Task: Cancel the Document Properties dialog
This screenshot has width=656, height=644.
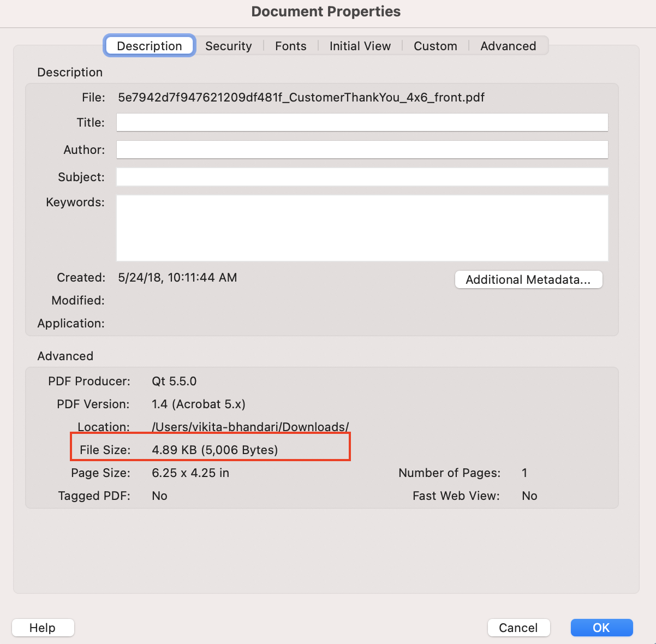Action: 518,628
